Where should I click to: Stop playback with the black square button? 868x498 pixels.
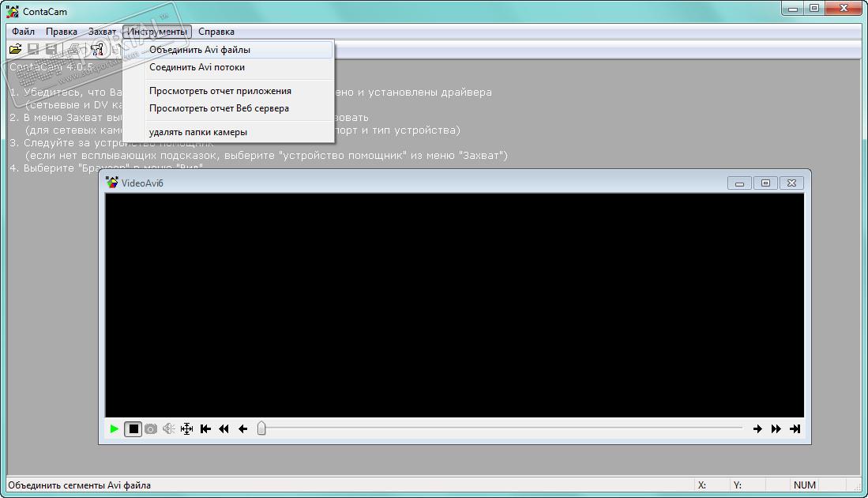tap(133, 428)
